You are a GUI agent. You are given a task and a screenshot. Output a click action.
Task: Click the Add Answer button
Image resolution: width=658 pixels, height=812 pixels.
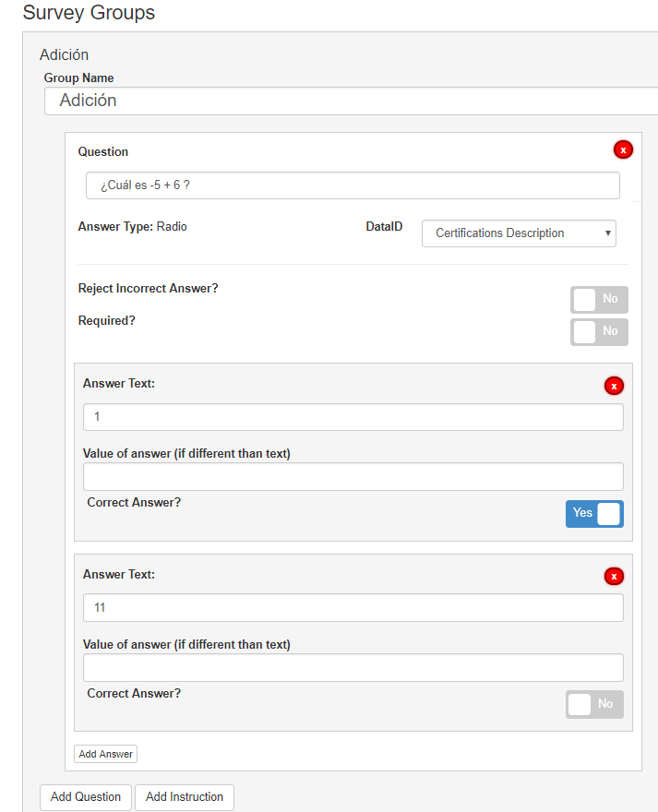pos(106,754)
